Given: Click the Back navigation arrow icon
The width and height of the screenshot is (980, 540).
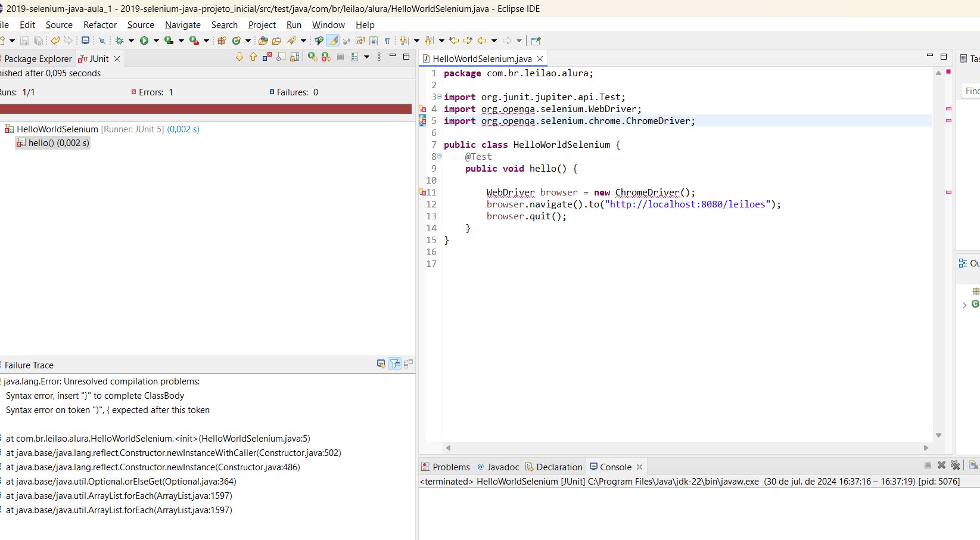Looking at the screenshot, I should [x=481, y=41].
